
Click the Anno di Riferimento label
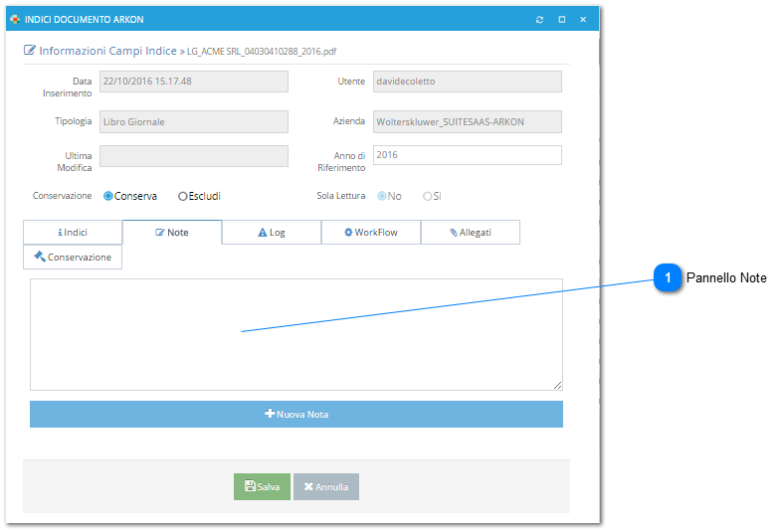pos(341,162)
